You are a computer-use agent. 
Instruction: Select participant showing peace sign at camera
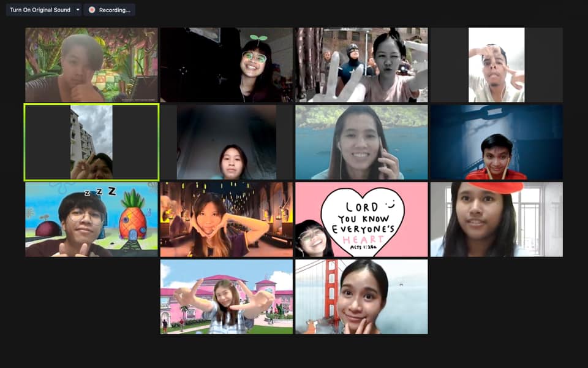click(x=361, y=64)
